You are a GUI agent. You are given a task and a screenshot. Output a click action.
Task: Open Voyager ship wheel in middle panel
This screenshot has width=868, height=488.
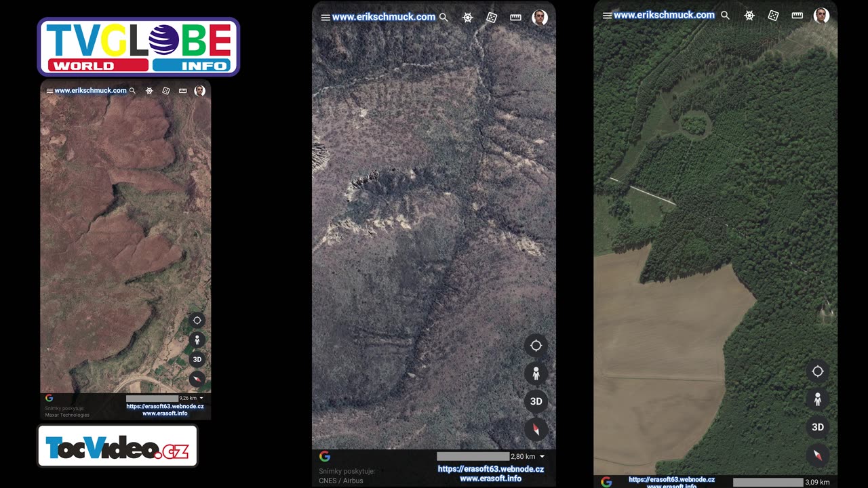468,17
